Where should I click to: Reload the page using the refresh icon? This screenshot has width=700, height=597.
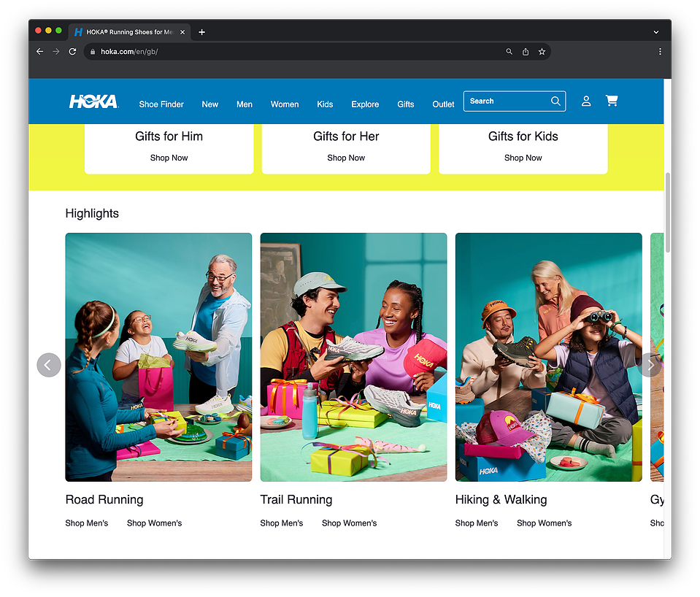72,52
